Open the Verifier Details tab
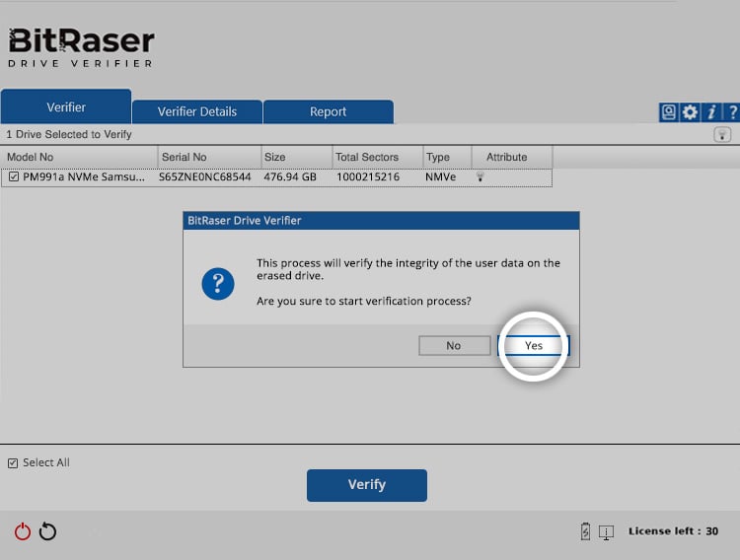Screen dimensions: 740x560 [x=197, y=111]
